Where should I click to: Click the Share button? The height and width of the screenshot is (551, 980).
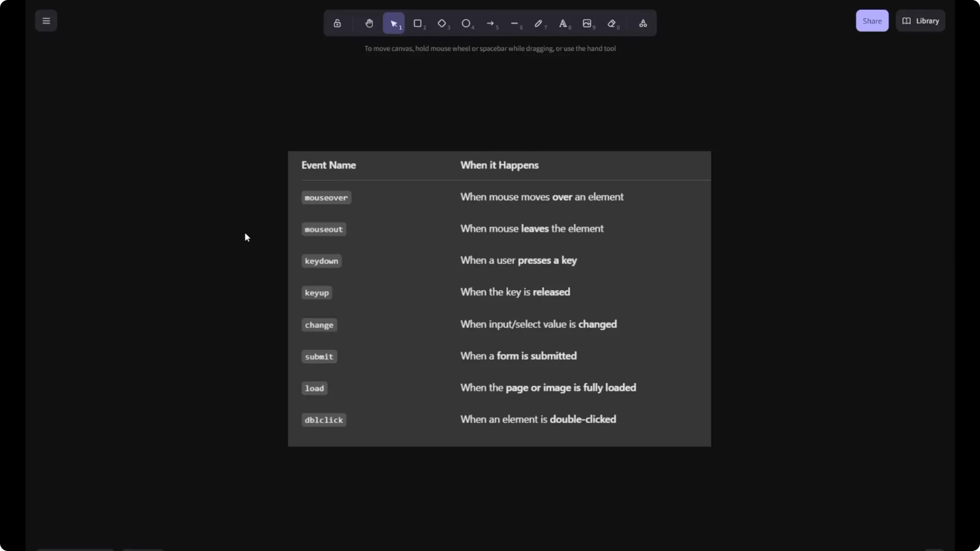pos(872,21)
